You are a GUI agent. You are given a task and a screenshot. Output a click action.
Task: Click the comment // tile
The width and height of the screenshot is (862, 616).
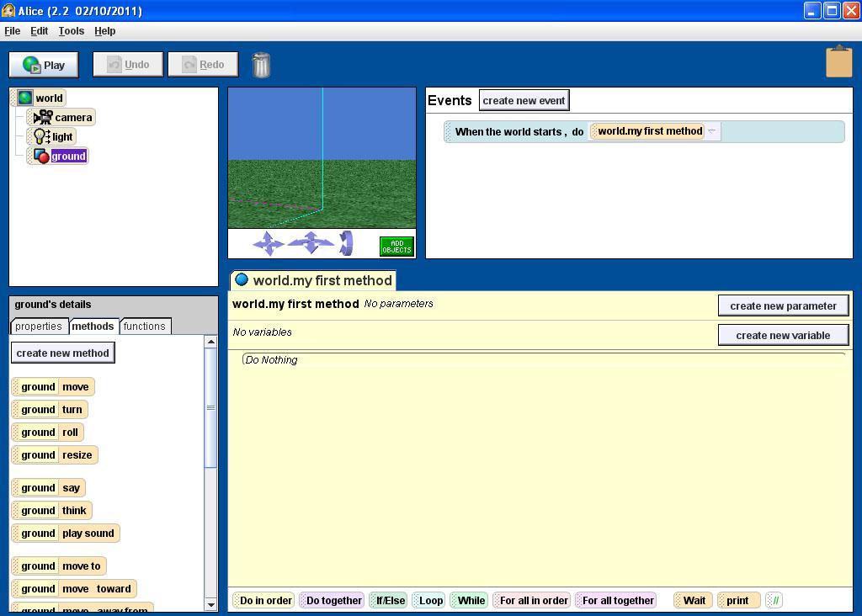(774, 601)
